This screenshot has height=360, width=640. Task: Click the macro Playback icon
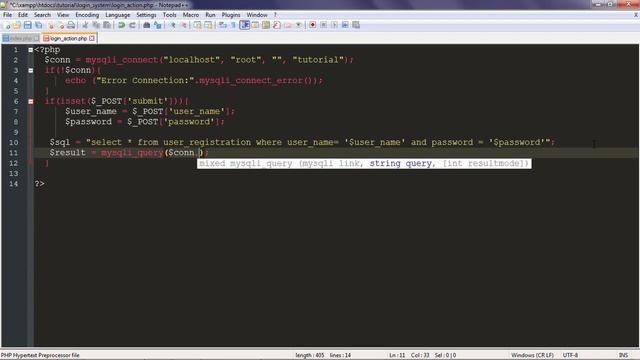click(334, 25)
